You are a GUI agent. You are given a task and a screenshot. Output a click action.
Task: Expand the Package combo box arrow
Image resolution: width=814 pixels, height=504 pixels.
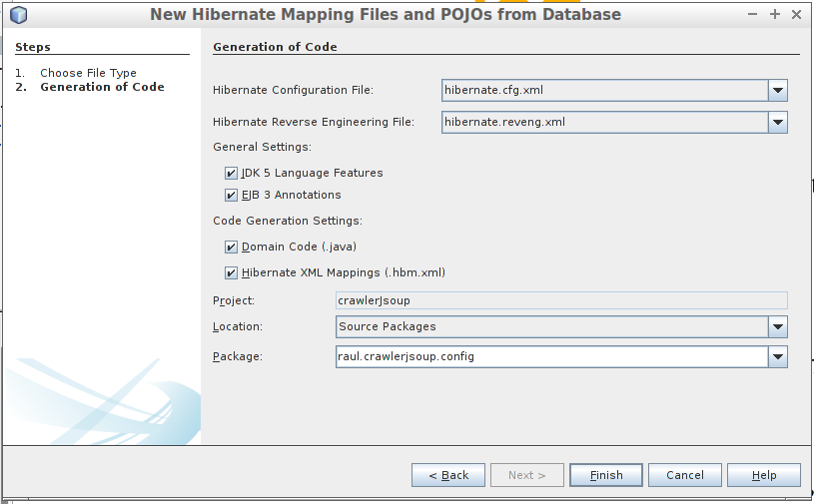778,357
